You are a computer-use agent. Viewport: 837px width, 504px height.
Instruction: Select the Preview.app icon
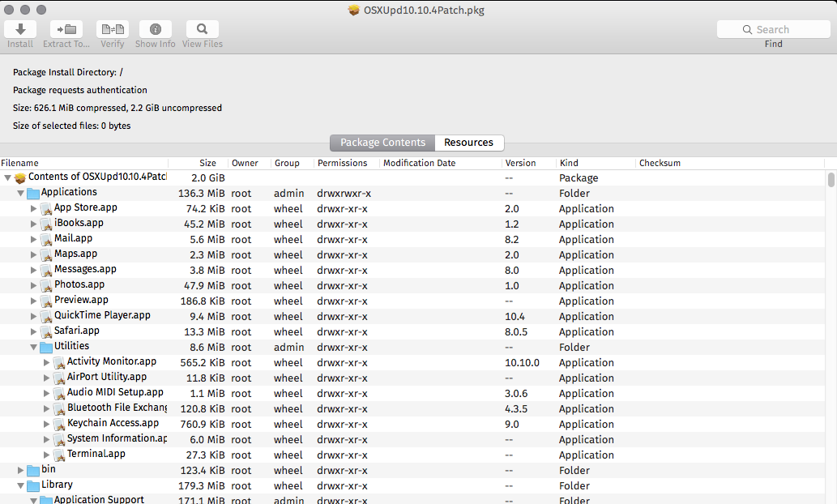coord(46,301)
